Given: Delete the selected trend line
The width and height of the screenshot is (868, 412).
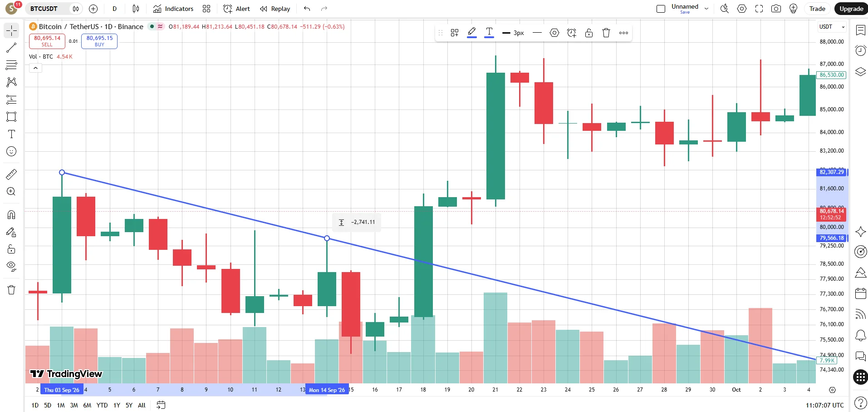Looking at the screenshot, I should pos(606,33).
